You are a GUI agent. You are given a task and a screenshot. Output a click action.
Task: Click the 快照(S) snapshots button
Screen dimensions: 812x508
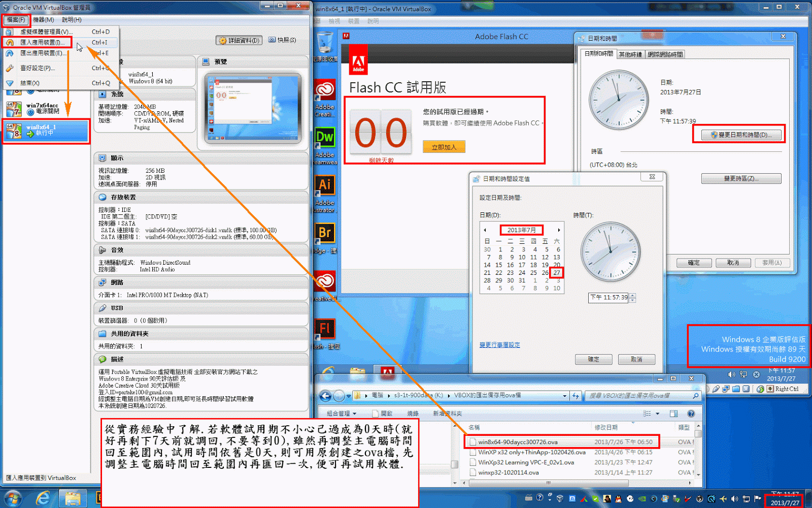coord(282,40)
